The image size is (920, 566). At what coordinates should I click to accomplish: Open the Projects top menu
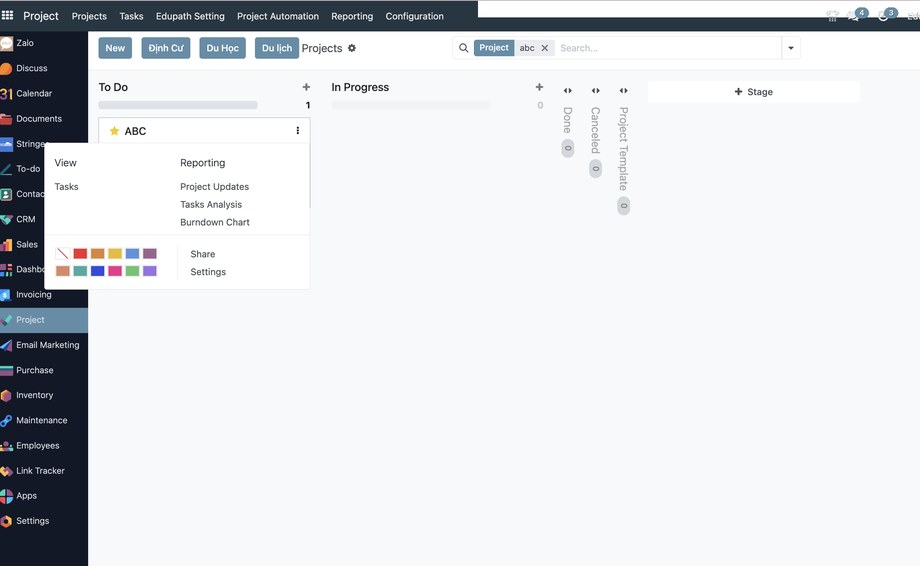(x=89, y=16)
